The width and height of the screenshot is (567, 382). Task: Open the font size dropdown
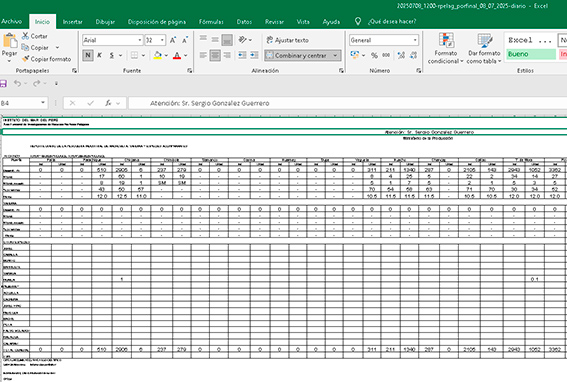pyautogui.click(x=162, y=40)
